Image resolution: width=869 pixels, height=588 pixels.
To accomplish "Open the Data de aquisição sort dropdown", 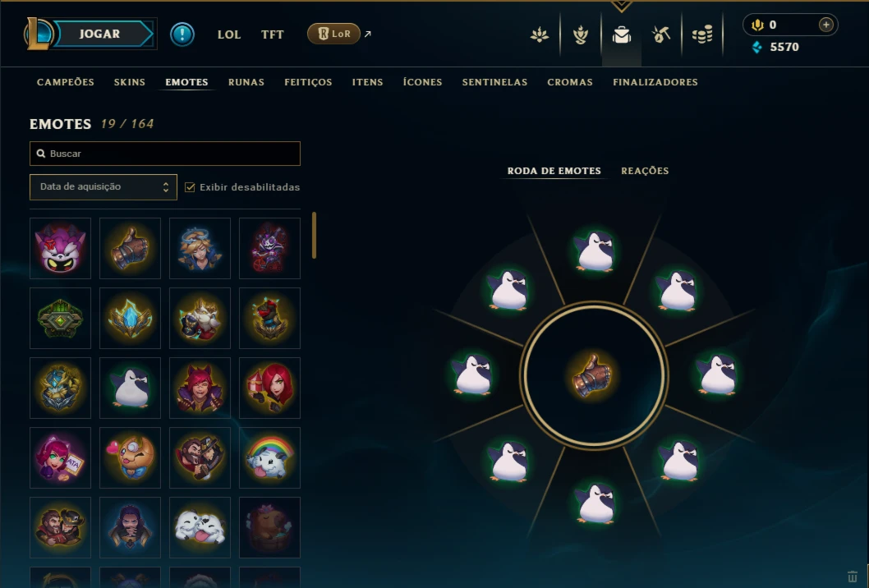I will [x=103, y=186].
